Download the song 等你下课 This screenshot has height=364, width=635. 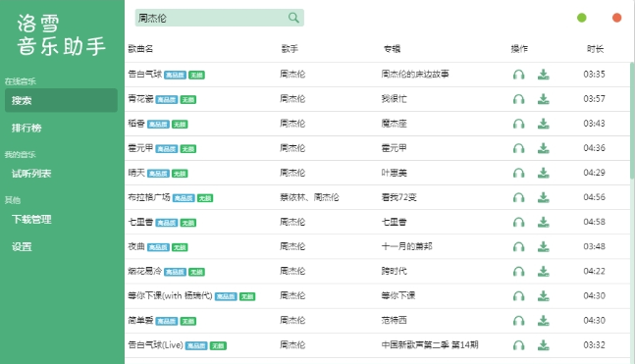(544, 296)
